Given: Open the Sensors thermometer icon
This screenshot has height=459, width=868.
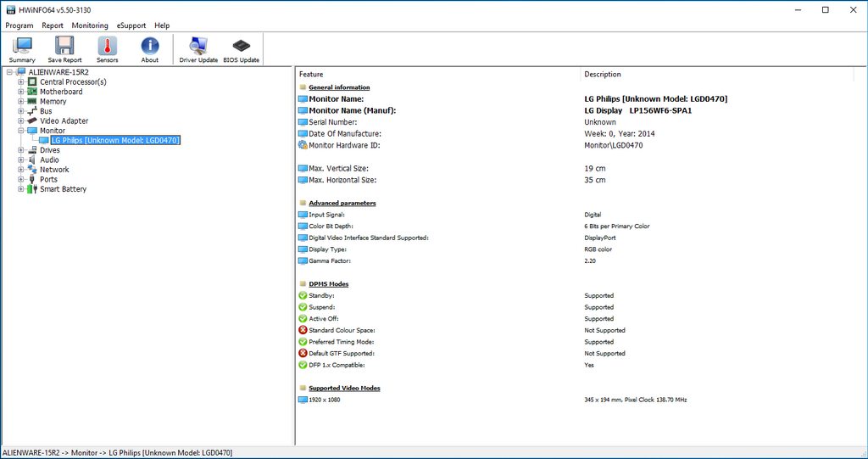Looking at the screenshot, I should (108, 46).
